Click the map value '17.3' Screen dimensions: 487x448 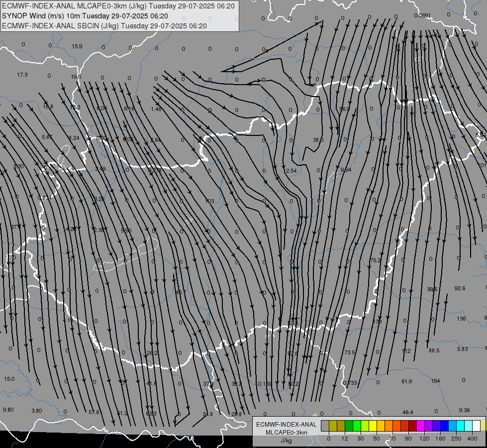tap(22, 75)
